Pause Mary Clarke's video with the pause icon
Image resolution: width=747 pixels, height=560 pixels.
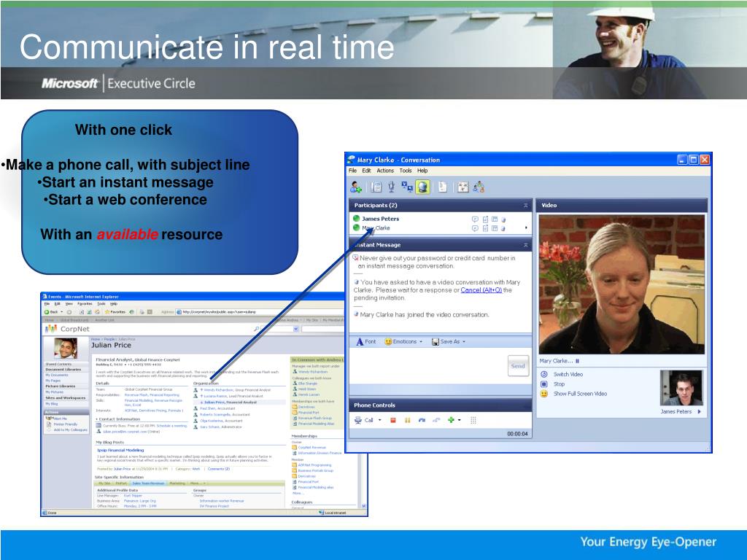[x=578, y=361]
